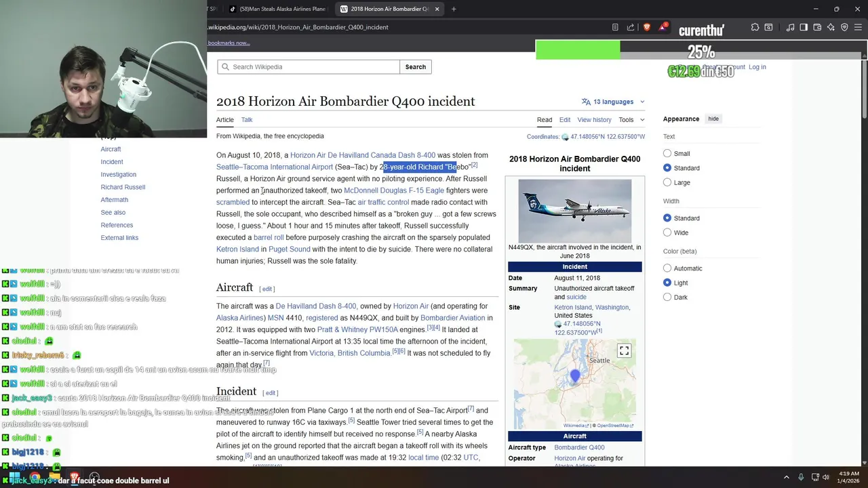Click the map marker on Seattle map

(x=575, y=376)
